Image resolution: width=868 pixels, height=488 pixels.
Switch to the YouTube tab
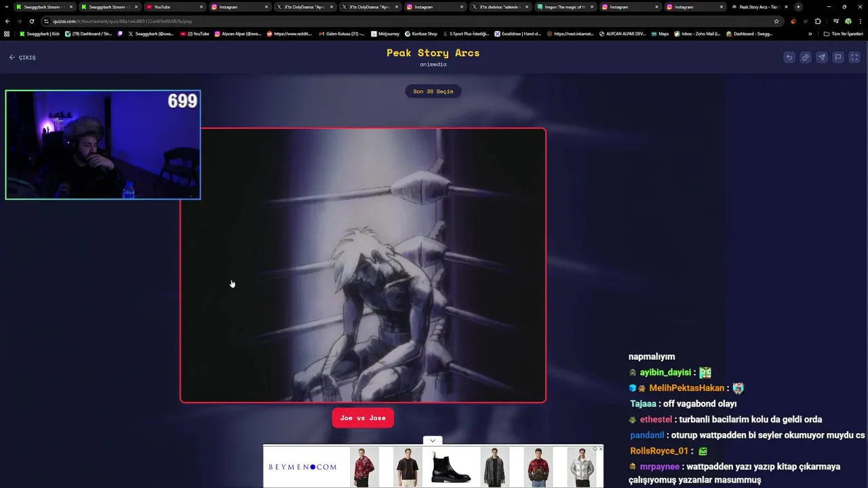(173, 7)
